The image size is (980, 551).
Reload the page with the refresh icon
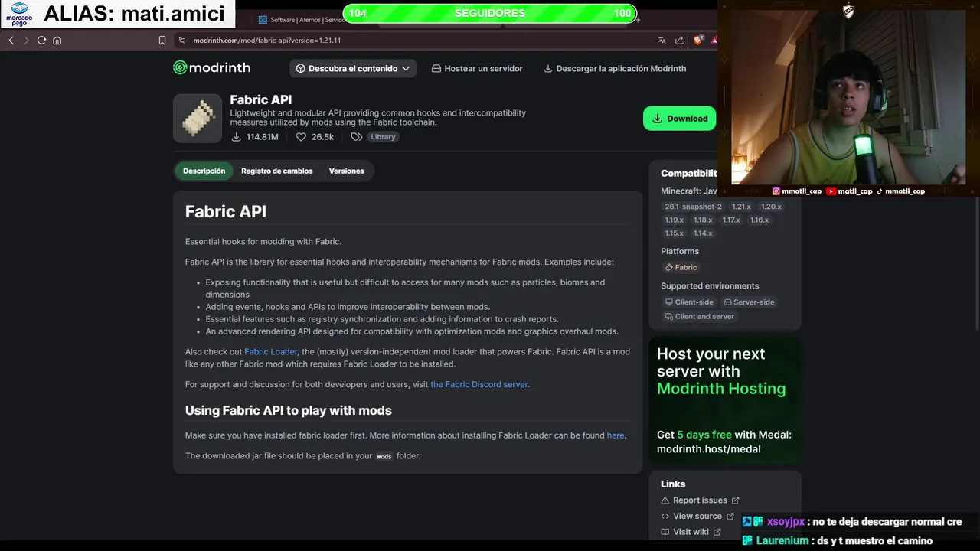(x=41, y=41)
